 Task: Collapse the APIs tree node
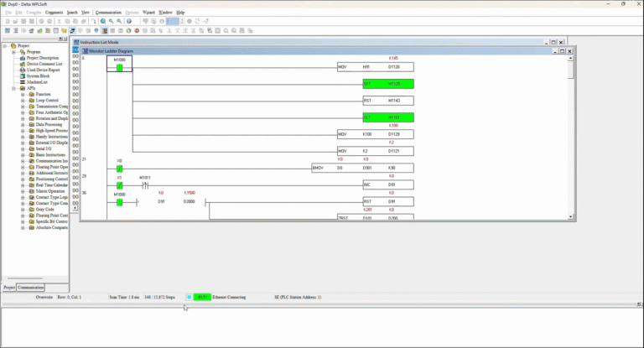[x=13, y=88]
